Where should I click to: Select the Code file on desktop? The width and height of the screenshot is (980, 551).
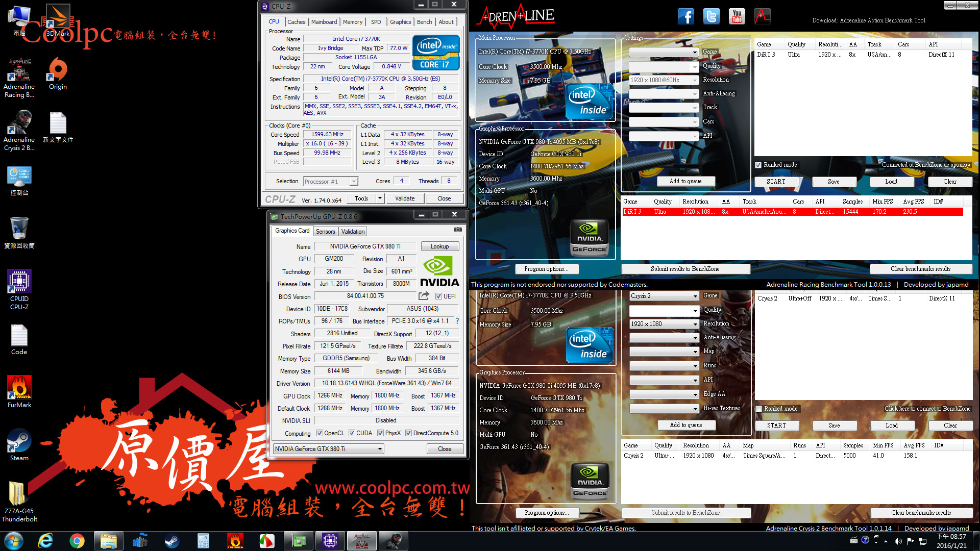coord(19,340)
